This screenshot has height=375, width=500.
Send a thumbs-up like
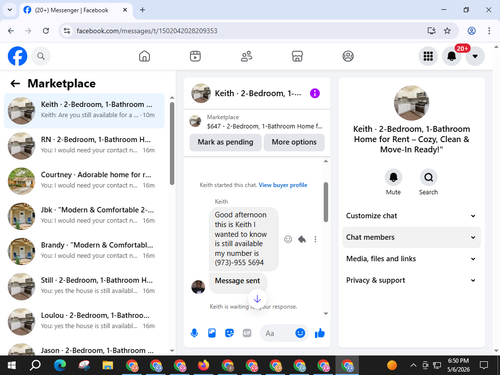pyautogui.click(x=320, y=333)
